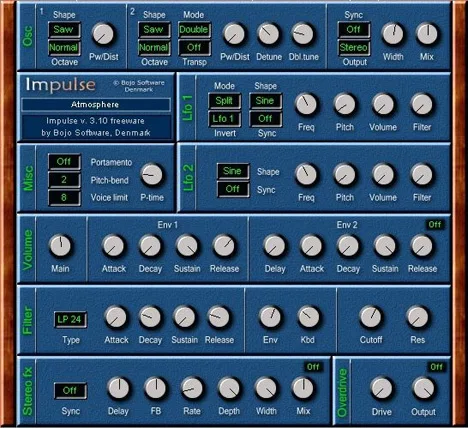The width and height of the screenshot is (468, 428).
Task: Click the Lfo 1 Freq knob
Action: pyautogui.click(x=306, y=105)
